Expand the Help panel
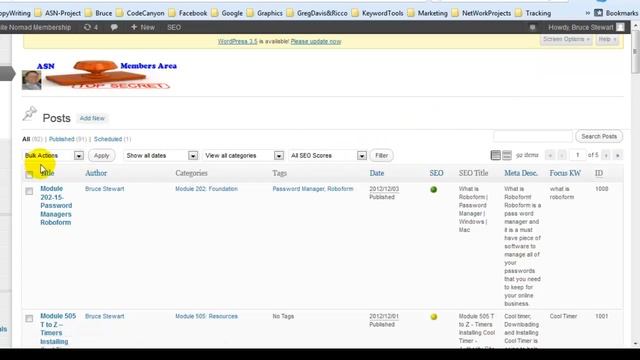The image size is (640, 360). coord(607,39)
